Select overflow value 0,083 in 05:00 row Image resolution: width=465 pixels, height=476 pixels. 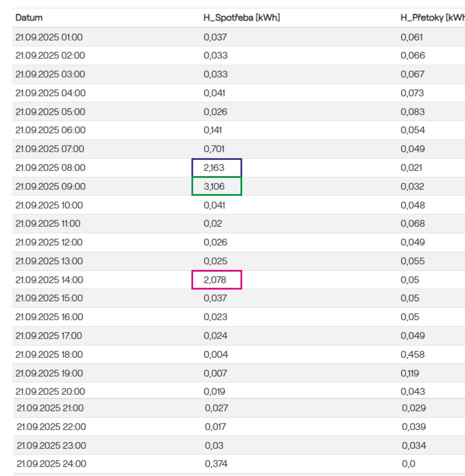[412, 112]
